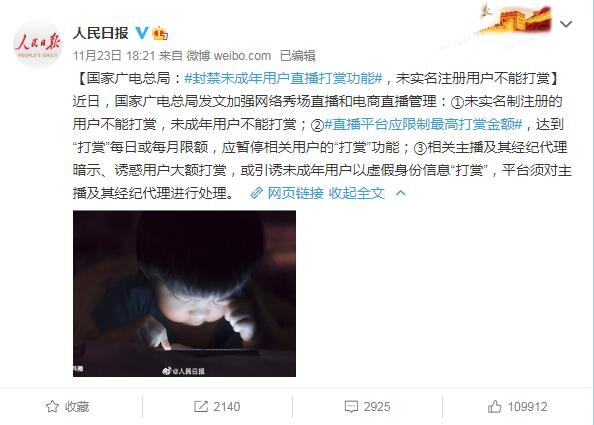Image resolution: width=594 pixels, height=425 pixels.
Task: Click the comment bubble icon beside 2925
Action: [x=351, y=407]
